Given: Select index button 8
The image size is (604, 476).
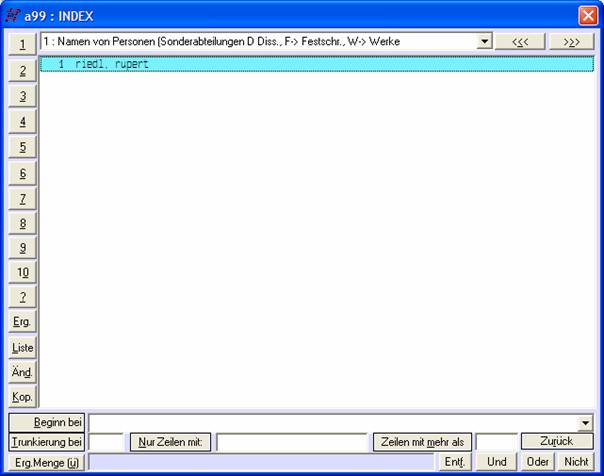Looking at the screenshot, I should [x=22, y=223].
